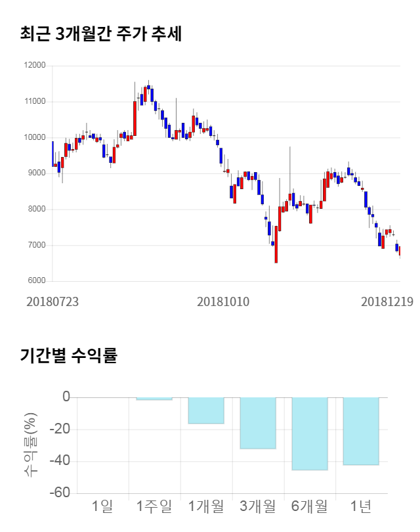Viewport: 420px width, 532px height.
Task: Click the 12000 price axis label
Action: pyautogui.click(x=34, y=66)
